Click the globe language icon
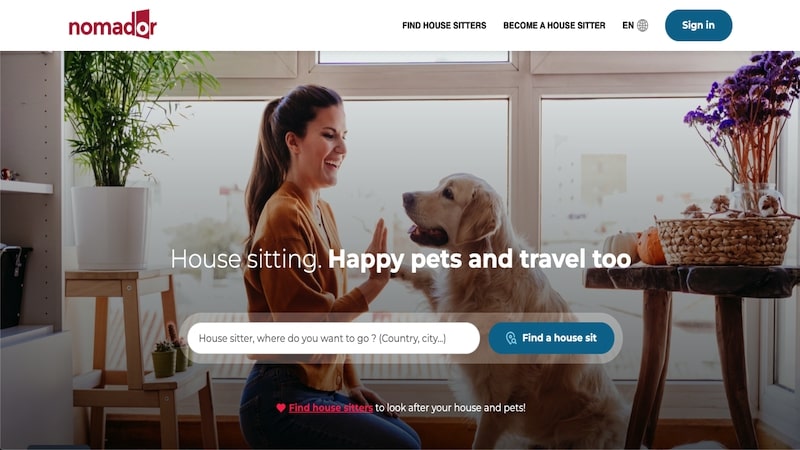The height and width of the screenshot is (450, 800). pyautogui.click(x=643, y=26)
